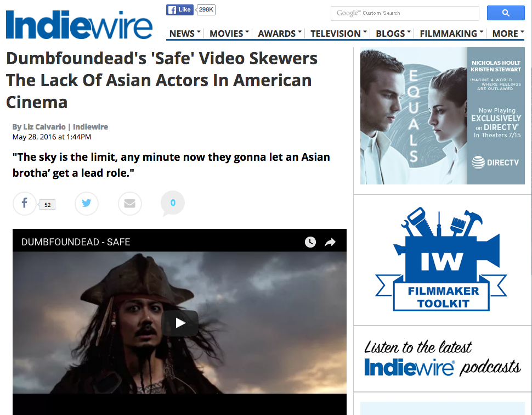Click the Indiewire logo at top
The width and height of the screenshot is (532, 415).
point(79,25)
